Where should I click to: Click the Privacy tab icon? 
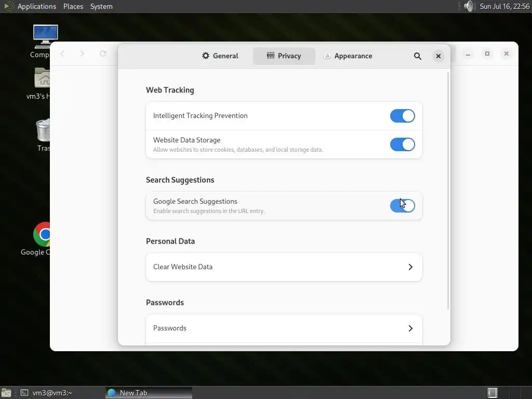point(270,56)
